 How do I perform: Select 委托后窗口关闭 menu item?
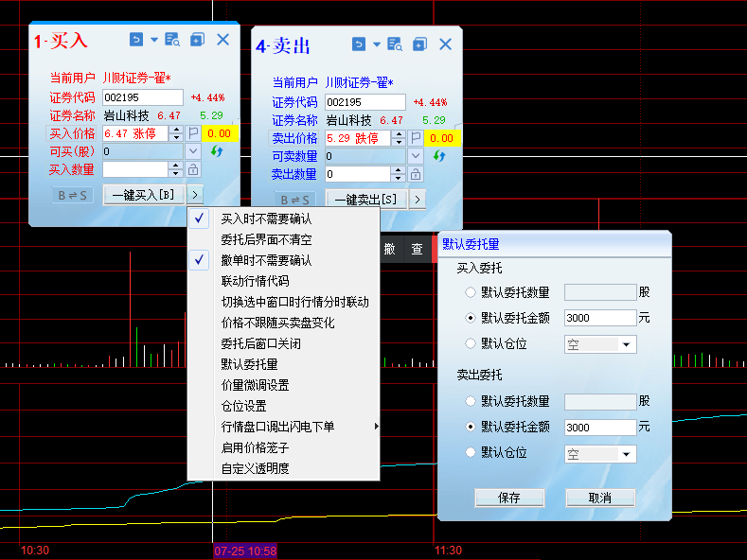tap(284, 343)
